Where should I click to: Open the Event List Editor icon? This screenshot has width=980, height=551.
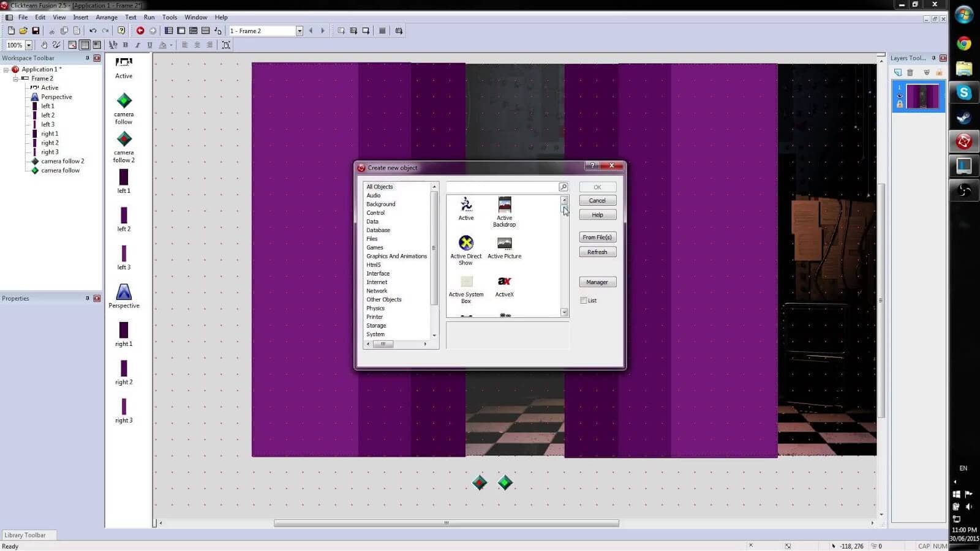[x=206, y=31]
